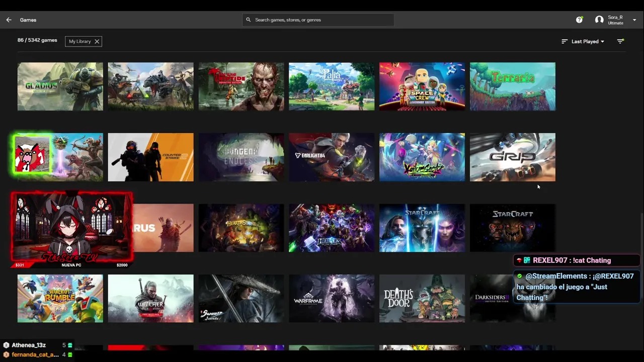Select Dungeon of the Endless tile
The image size is (644, 362).
click(x=241, y=157)
